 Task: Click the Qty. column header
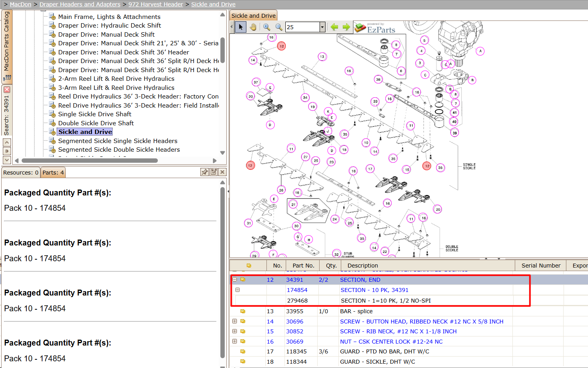click(331, 266)
